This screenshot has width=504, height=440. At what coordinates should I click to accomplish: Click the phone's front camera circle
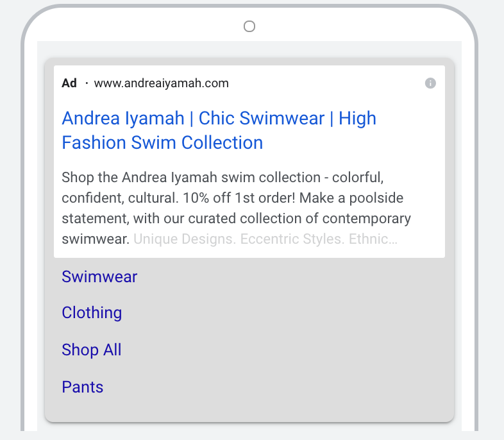pyautogui.click(x=249, y=26)
